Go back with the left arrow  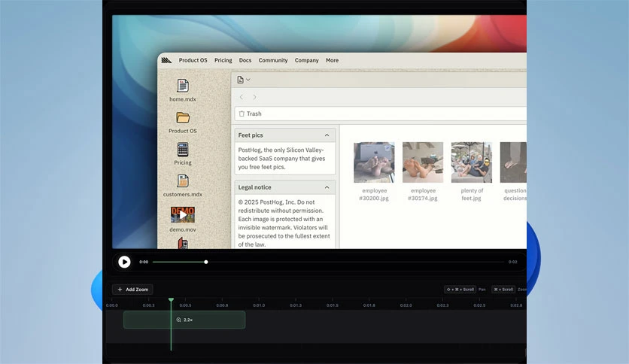(x=241, y=97)
